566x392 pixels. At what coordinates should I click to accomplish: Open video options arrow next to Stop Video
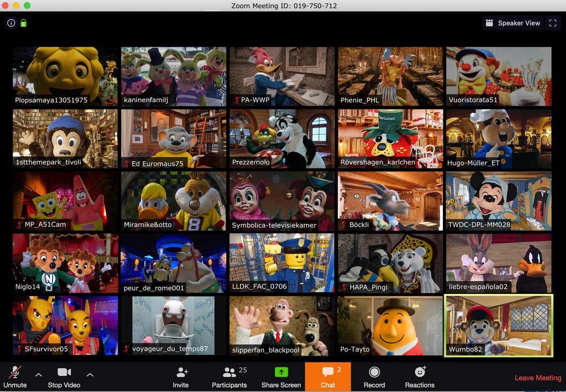(x=90, y=375)
